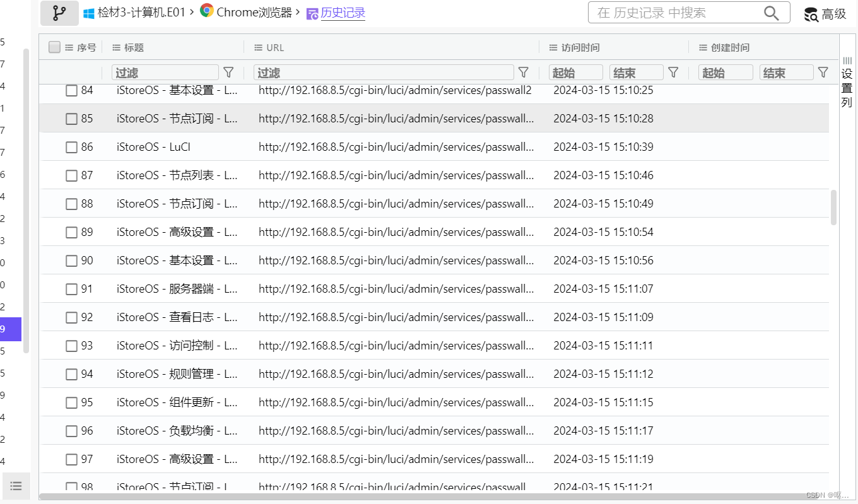The width and height of the screenshot is (858, 504).
Task: Open the 标题 column filter funnel
Action: coord(229,73)
